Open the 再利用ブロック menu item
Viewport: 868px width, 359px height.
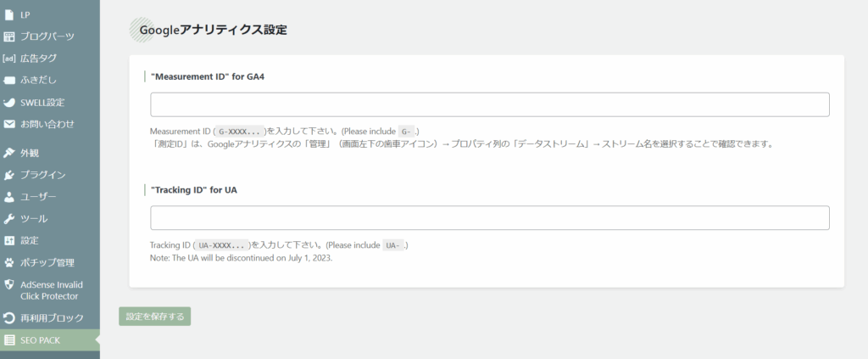52,318
